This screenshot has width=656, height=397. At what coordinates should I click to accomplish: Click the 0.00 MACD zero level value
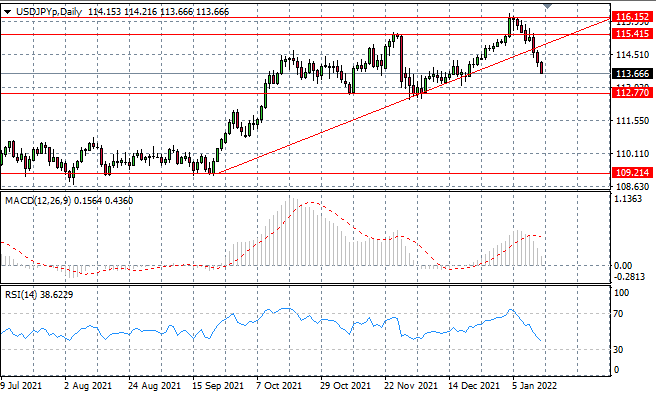(623, 266)
